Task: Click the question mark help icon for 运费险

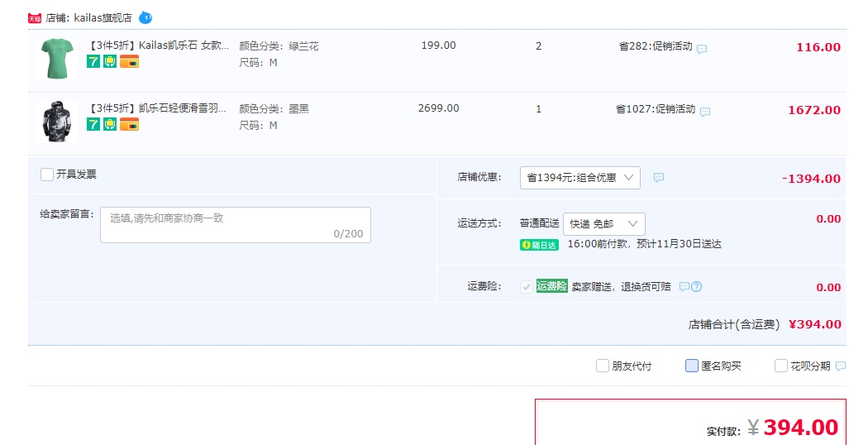Action: click(x=696, y=286)
